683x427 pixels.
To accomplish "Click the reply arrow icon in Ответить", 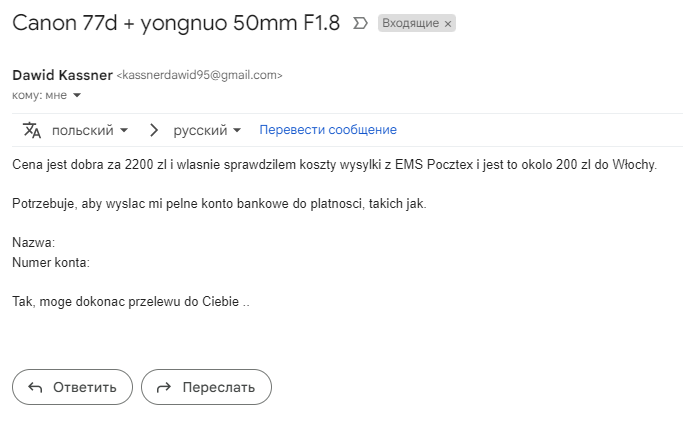I will coord(35,387).
